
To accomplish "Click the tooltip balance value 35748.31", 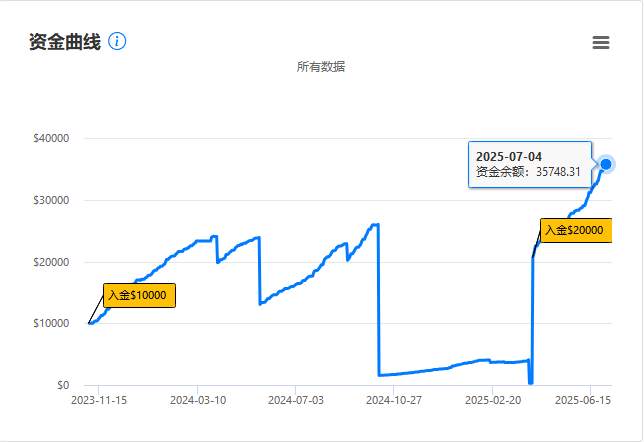I will (x=558, y=172).
